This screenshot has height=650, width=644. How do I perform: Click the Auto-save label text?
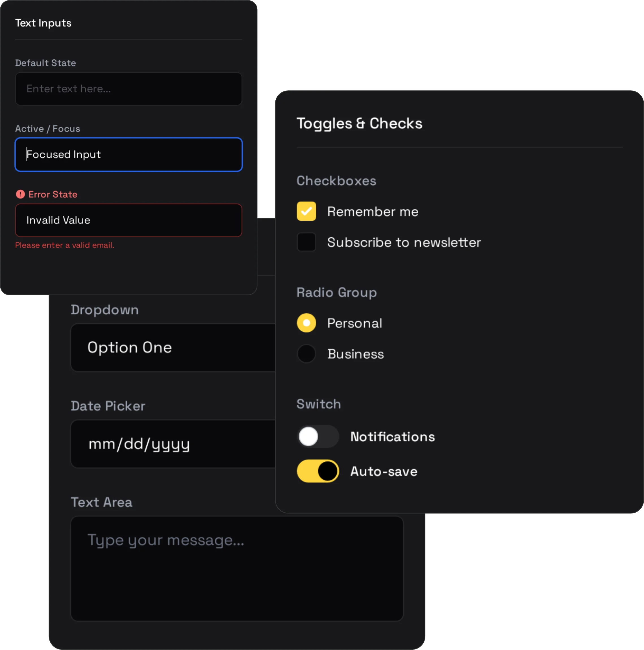tap(384, 471)
